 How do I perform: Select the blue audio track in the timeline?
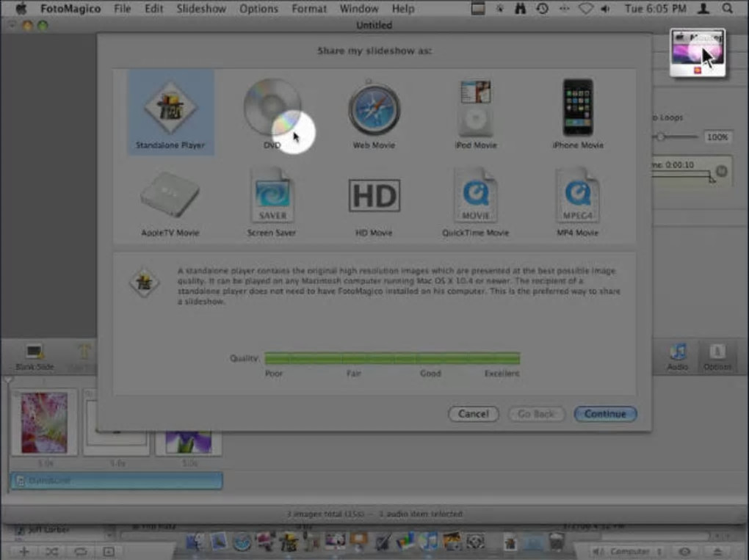(x=117, y=481)
